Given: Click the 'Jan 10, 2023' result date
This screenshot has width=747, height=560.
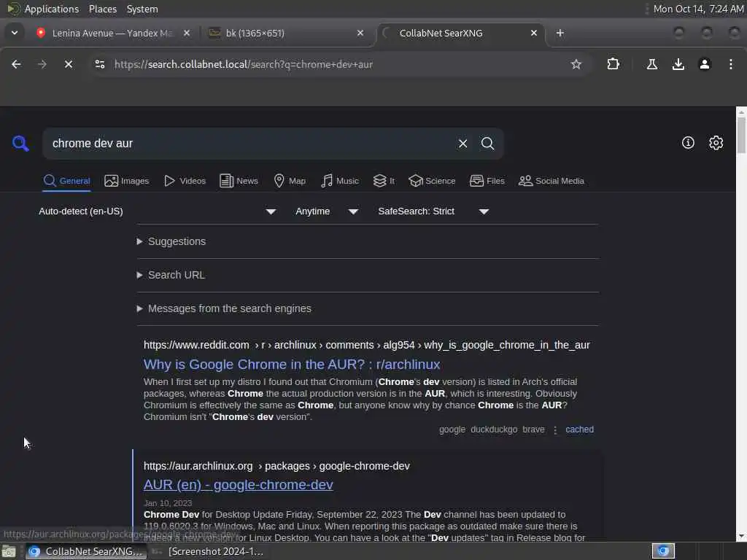Looking at the screenshot, I should click(x=168, y=503).
